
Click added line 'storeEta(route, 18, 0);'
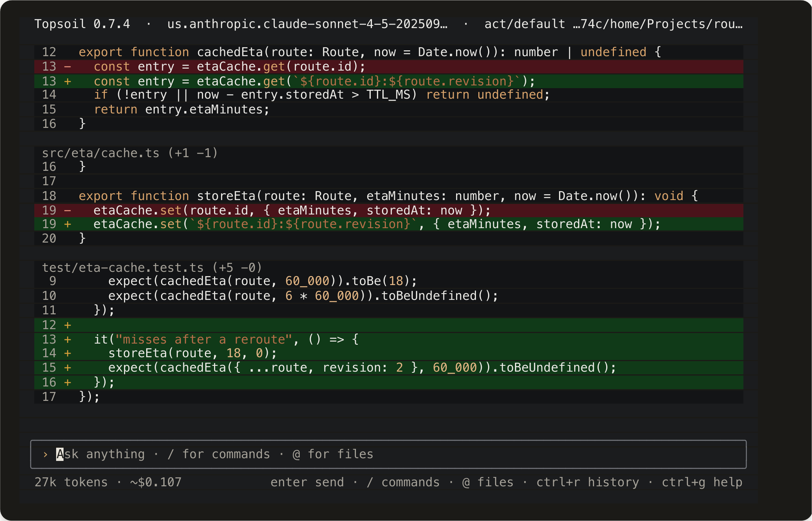point(389,353)
